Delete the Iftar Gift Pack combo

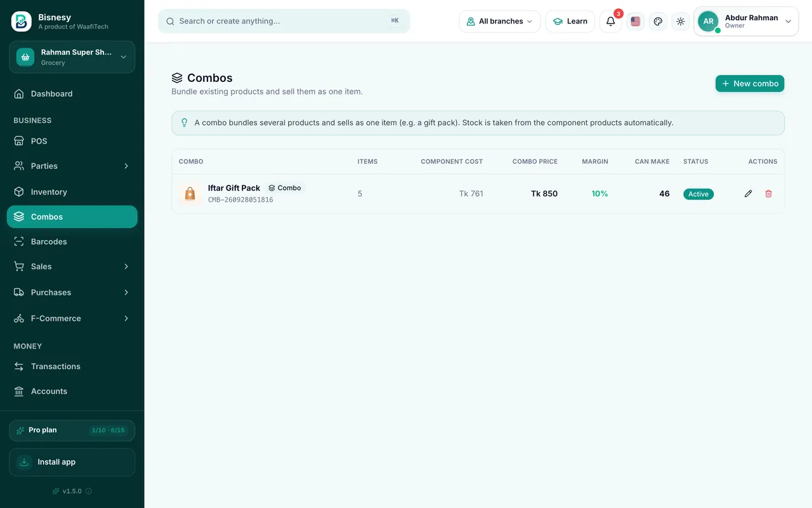coord(768,194)
